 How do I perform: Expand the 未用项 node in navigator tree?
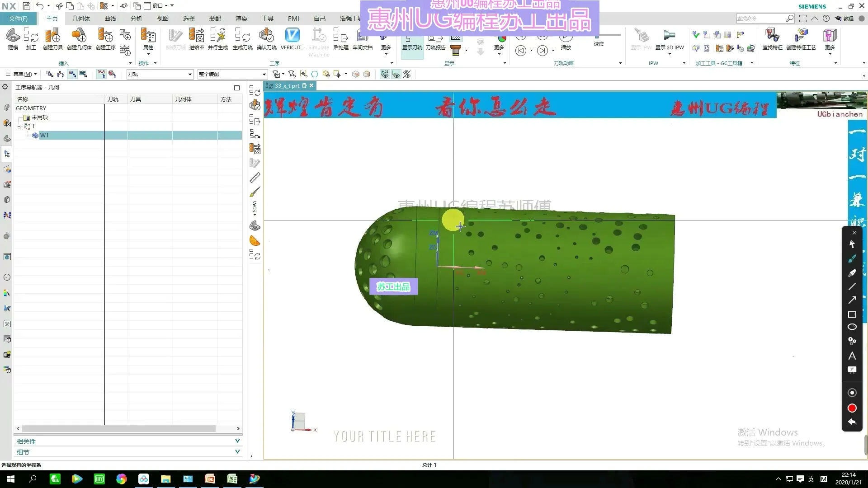click(x=40, y=117)
